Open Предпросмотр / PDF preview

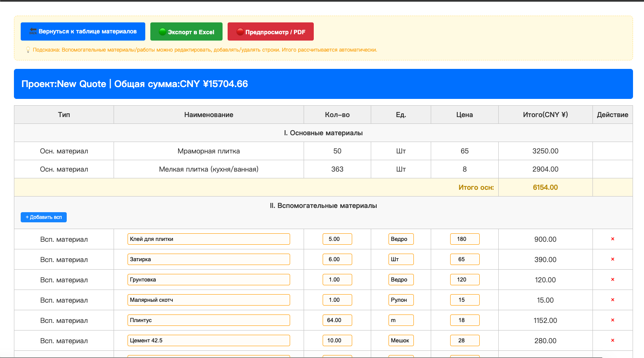coord(271,32)
